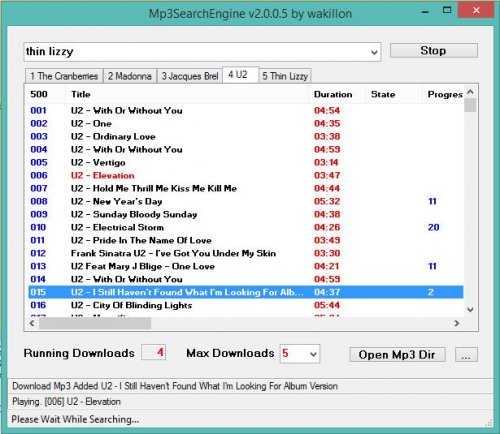Click the 'Playing. [006] U2 - Elevation' status
The width and height of the screenshot is (500, 434).
tap(66, 402)
